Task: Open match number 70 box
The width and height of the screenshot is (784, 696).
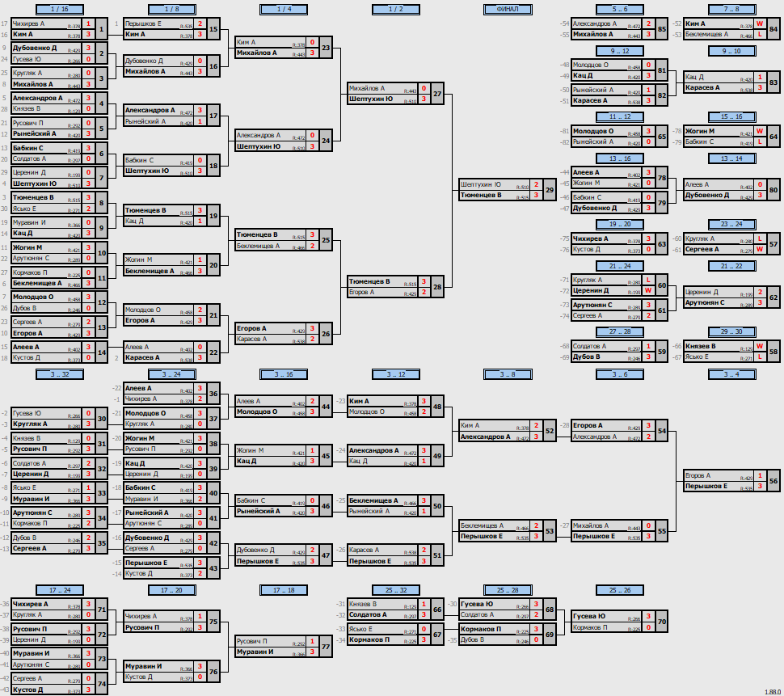Action: click(661, 622)
